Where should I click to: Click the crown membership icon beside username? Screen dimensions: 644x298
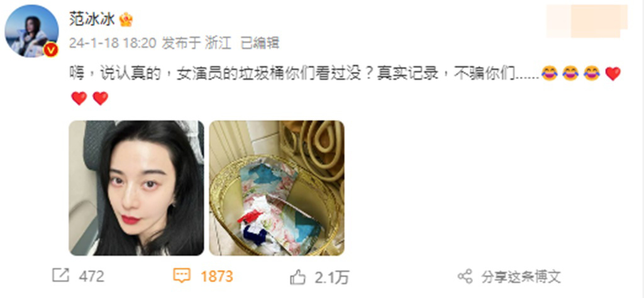[126, 19]
